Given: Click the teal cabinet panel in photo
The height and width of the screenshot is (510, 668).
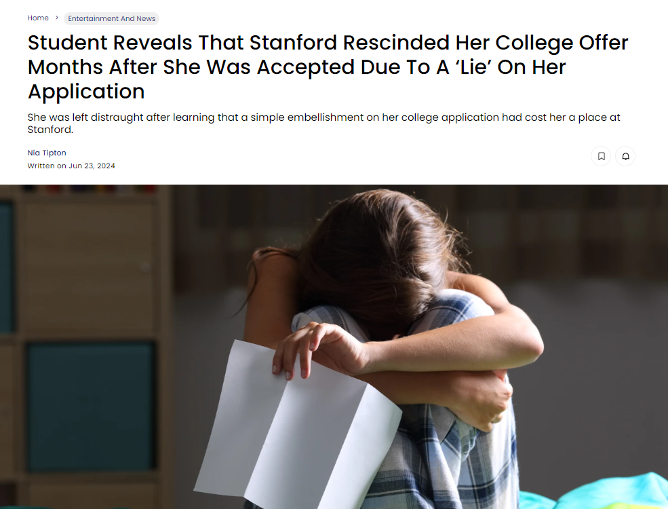Looking at the screenshot, I should (x=90, y=407).
